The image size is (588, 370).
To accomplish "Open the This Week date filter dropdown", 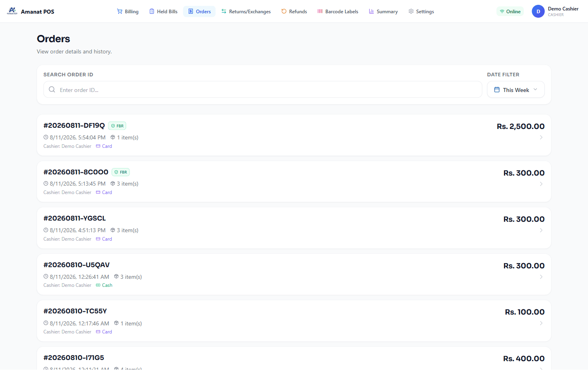I will pos(516,90).
